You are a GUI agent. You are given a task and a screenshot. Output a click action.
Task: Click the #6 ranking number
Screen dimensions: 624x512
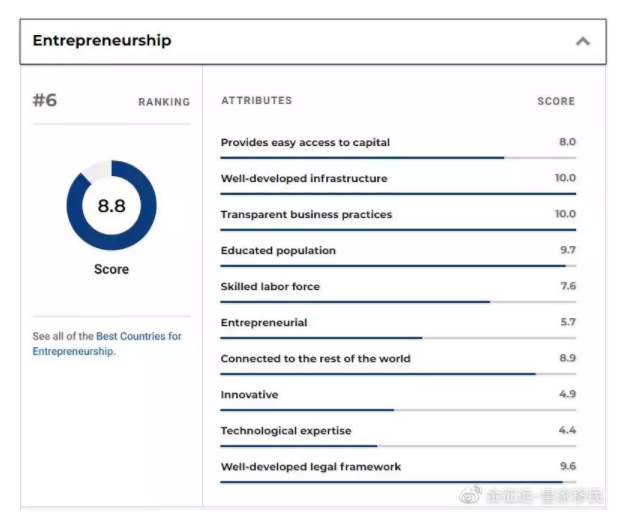[45, 100]
